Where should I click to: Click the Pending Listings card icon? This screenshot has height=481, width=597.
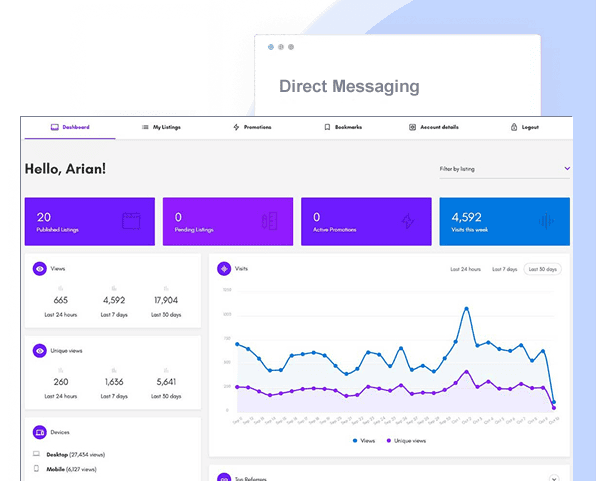click(270, 221)
